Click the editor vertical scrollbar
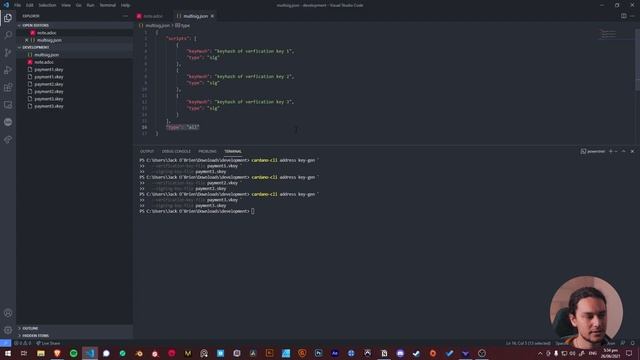 [638, 60]
